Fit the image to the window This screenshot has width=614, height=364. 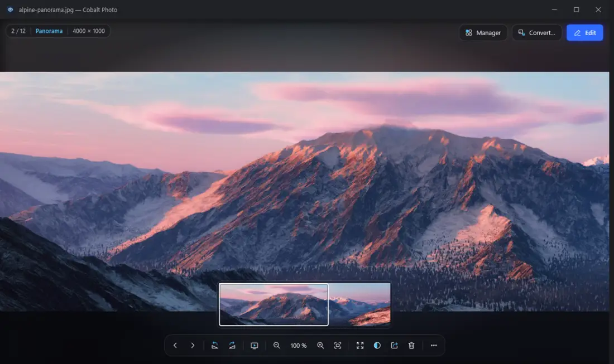coord(338,345)
